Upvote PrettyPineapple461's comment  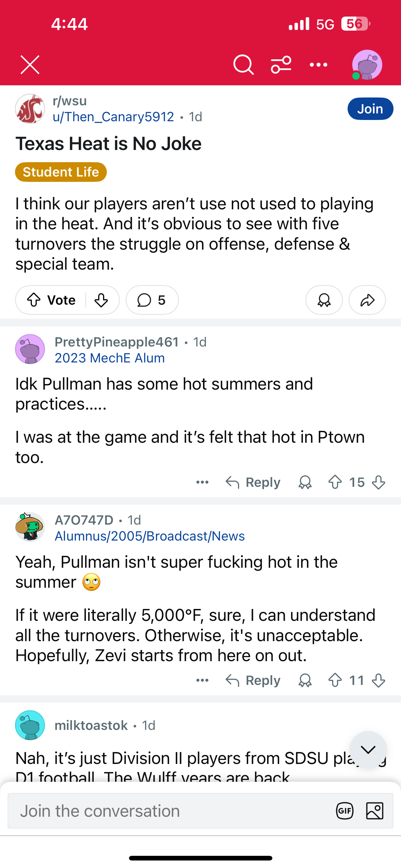[x=335, y=482]
